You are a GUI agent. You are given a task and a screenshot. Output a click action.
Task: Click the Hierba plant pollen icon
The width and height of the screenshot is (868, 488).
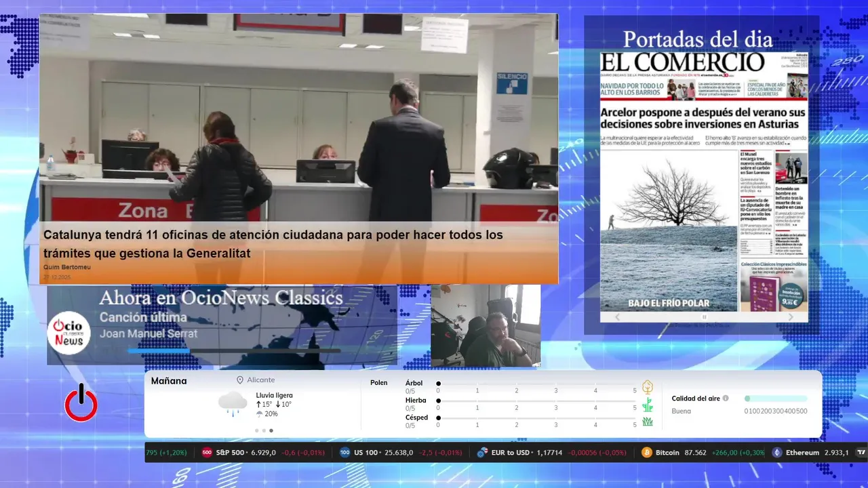click(648, 405)
